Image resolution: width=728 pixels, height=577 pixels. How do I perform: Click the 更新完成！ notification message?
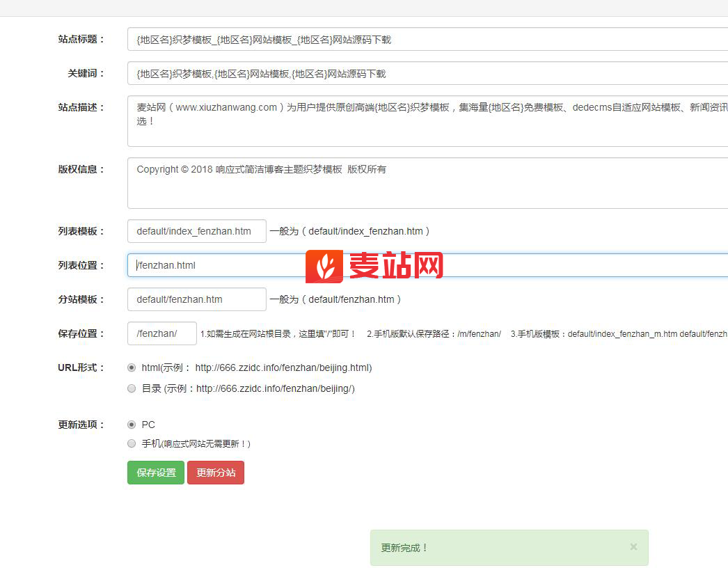coord(405,548)
